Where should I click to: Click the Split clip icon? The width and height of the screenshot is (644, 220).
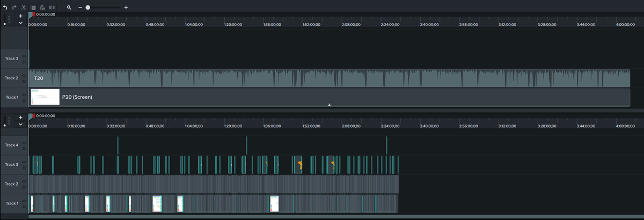52,8
